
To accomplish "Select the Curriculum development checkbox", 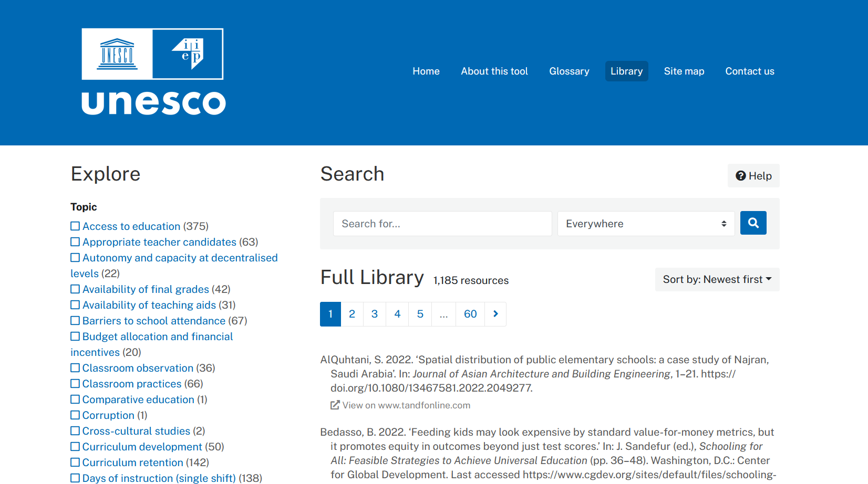I will 75,447.
